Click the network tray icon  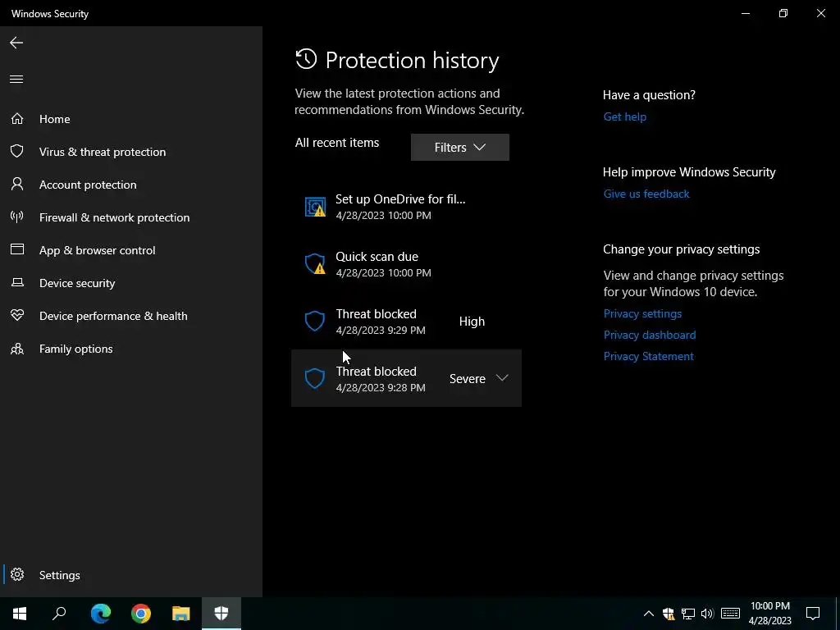[688, 614]
